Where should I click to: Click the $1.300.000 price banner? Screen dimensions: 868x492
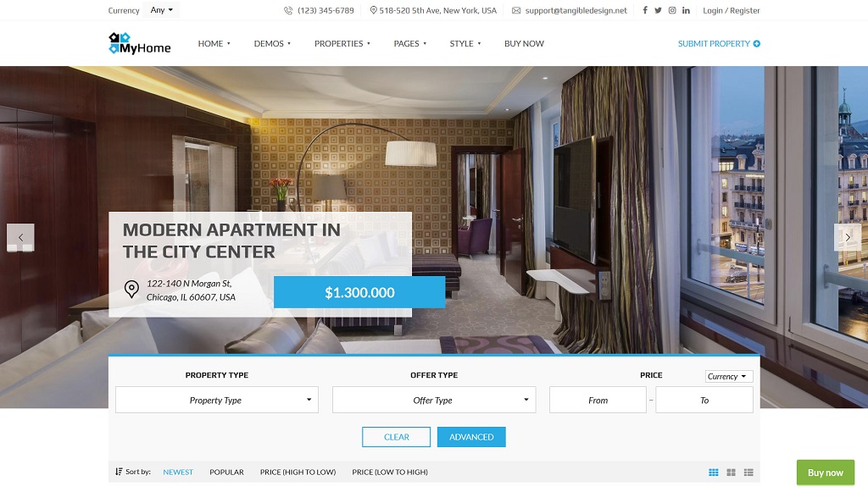pyautogui.click(x=359, y=292)
